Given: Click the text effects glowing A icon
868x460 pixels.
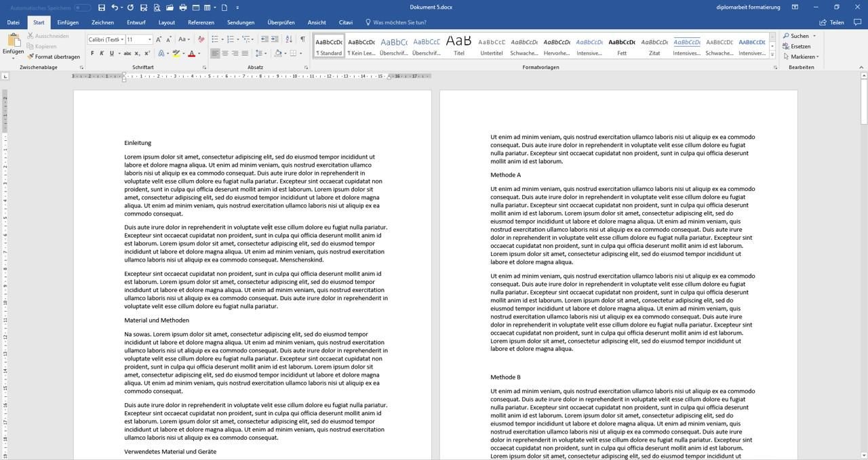Looking at the screenshot, I should coord(161,54).
